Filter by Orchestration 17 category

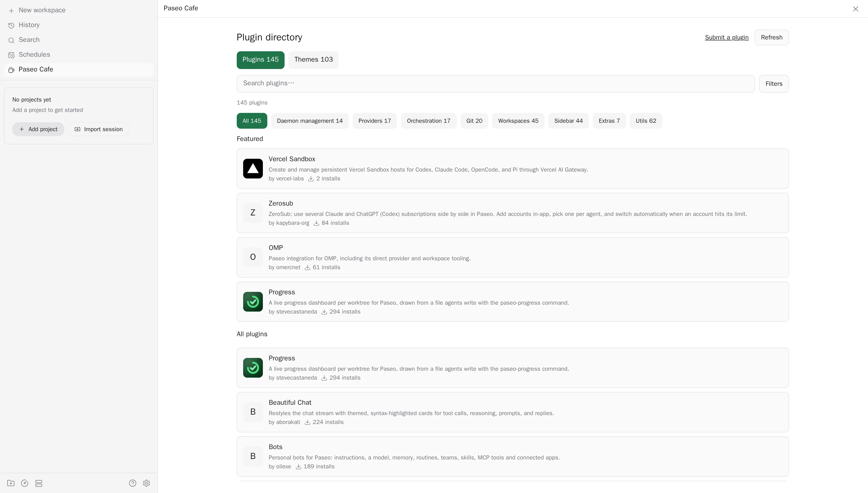(428, 121)
